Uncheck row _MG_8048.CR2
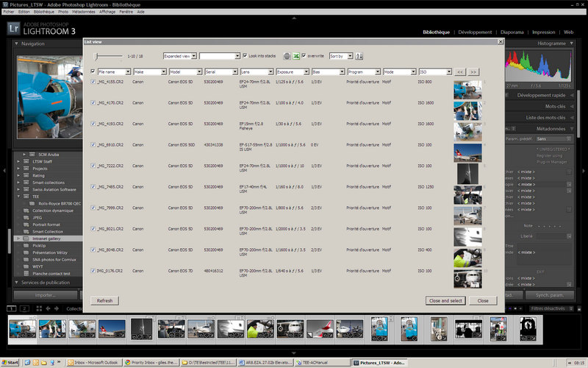This screenshot has width=588, height=368. point(93,250)
